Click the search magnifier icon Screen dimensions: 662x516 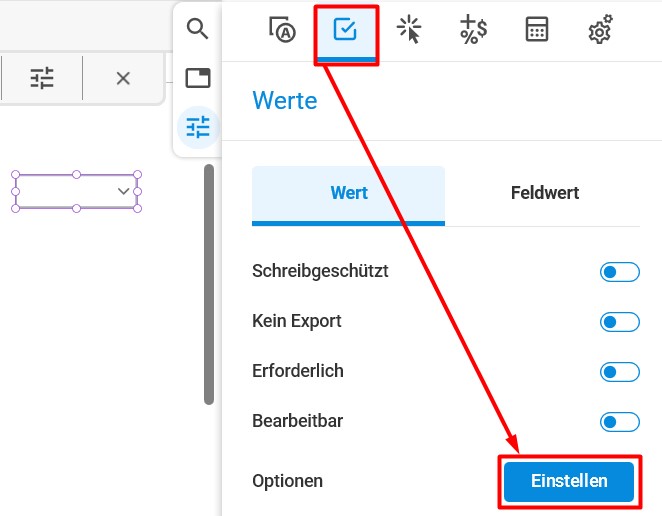(x=197, y=29)
